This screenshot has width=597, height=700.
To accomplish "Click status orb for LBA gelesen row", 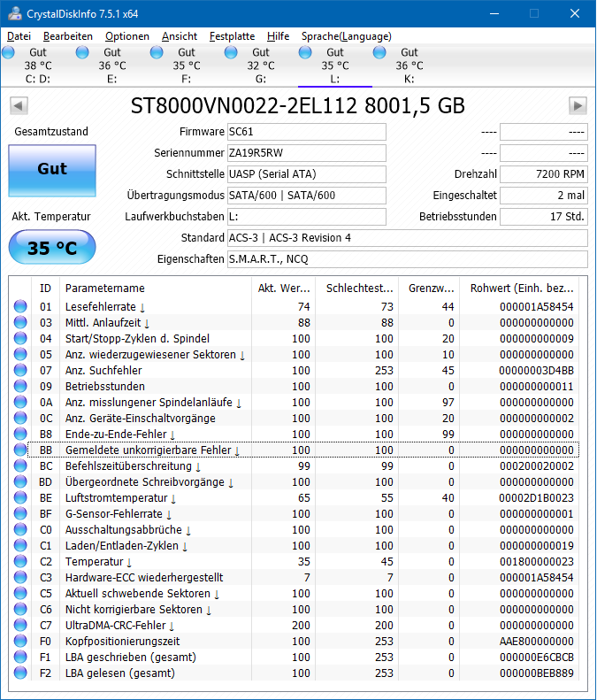I will [20, 673].
